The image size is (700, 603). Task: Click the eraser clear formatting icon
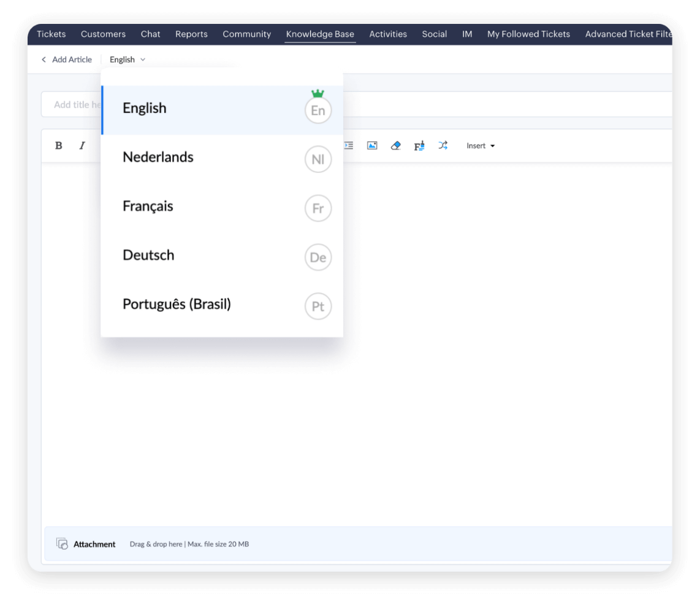point(395,145)
